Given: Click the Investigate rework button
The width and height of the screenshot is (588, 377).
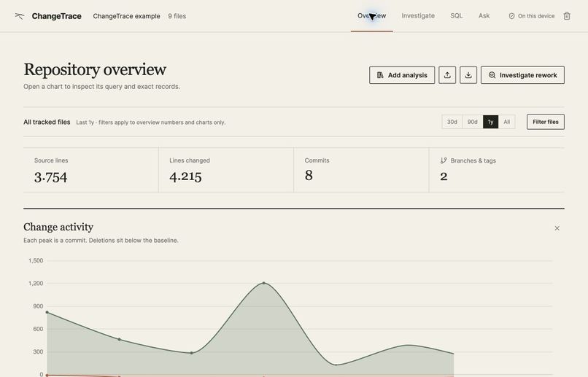Looking at the screenshot, I should (522, 75).
